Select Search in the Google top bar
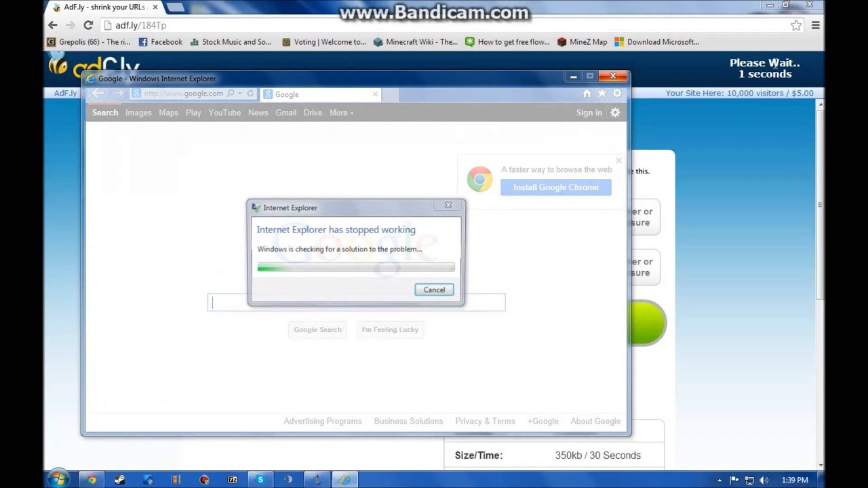 [x=105, y=113]
